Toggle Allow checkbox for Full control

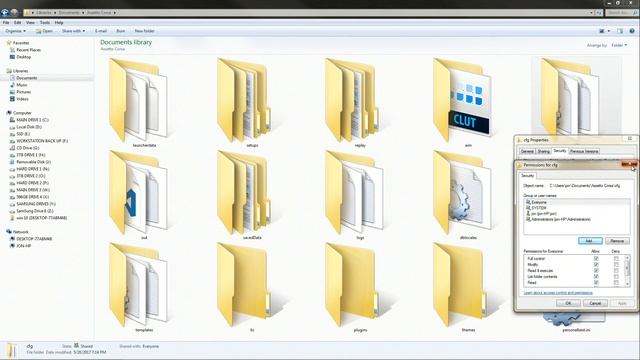click(596, 259)
